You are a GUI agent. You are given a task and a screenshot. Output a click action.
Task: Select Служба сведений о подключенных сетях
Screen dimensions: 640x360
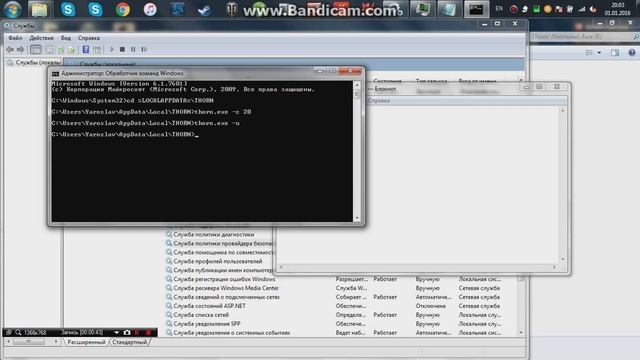[x=226, y=297]
